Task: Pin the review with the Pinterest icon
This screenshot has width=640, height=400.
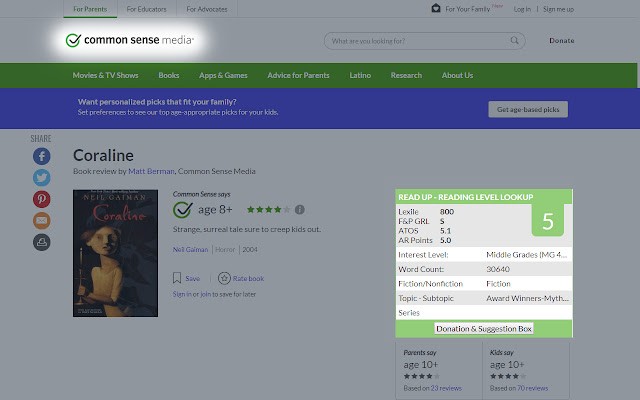Action: click(x=42, y=199)
